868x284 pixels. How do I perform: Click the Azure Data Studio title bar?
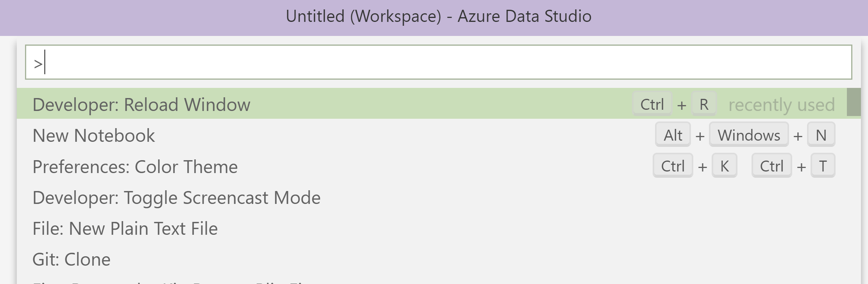pos(438,16)
